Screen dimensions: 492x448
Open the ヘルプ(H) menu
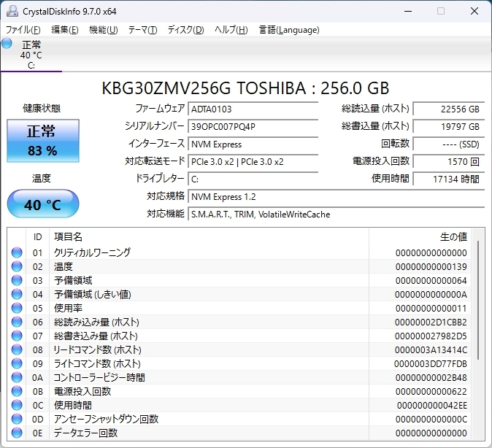pyautogui.click(x=231, y=30)
